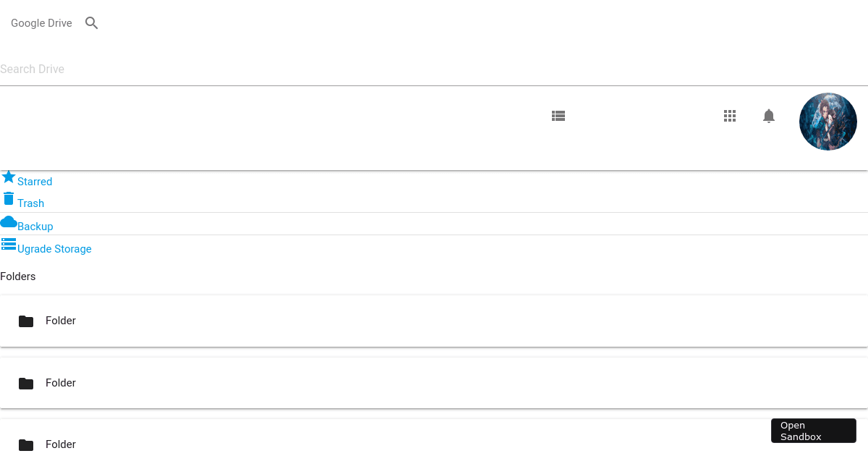This screenshot has height=456, width=868.
Task: Click the profile avatar picture
Action: 827,121
